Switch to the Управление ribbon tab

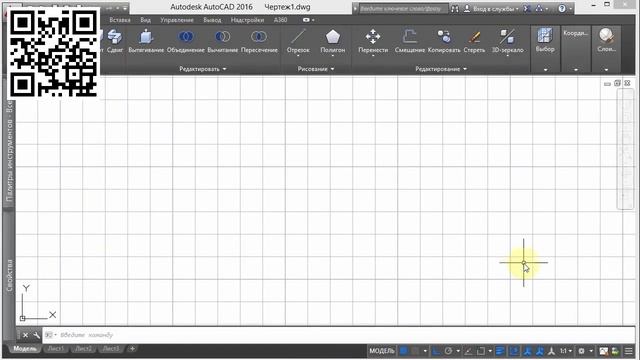(x=177, y=20)
